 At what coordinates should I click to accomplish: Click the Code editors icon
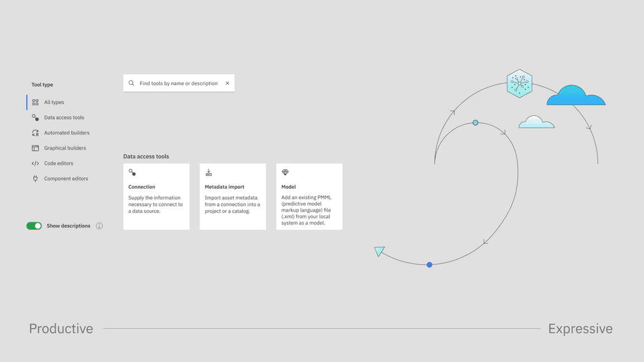[x=35, y=164]
